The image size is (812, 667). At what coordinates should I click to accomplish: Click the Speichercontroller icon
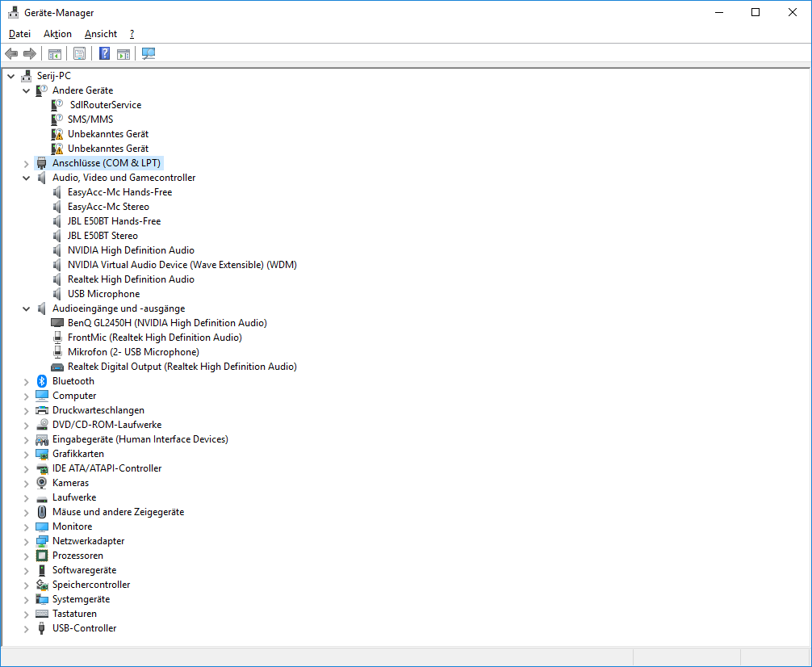[x=42, y=585]
